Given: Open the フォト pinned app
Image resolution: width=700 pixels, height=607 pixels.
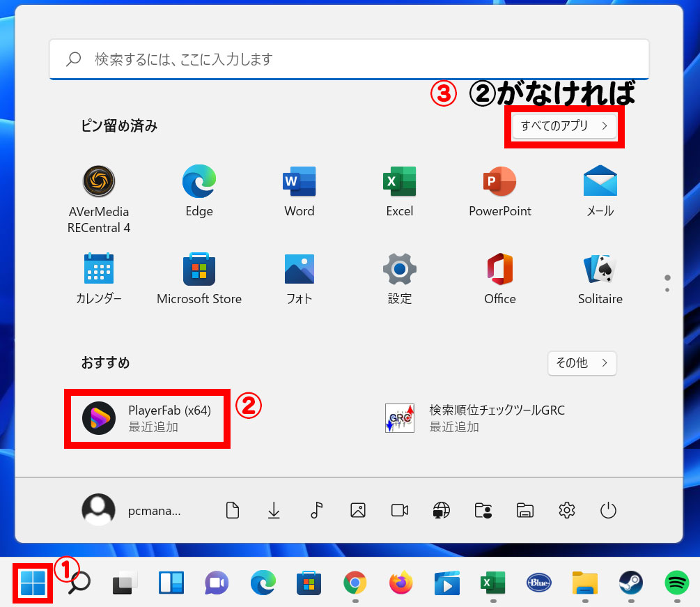Looking at the screenshot, I should (x=299, y=279).
